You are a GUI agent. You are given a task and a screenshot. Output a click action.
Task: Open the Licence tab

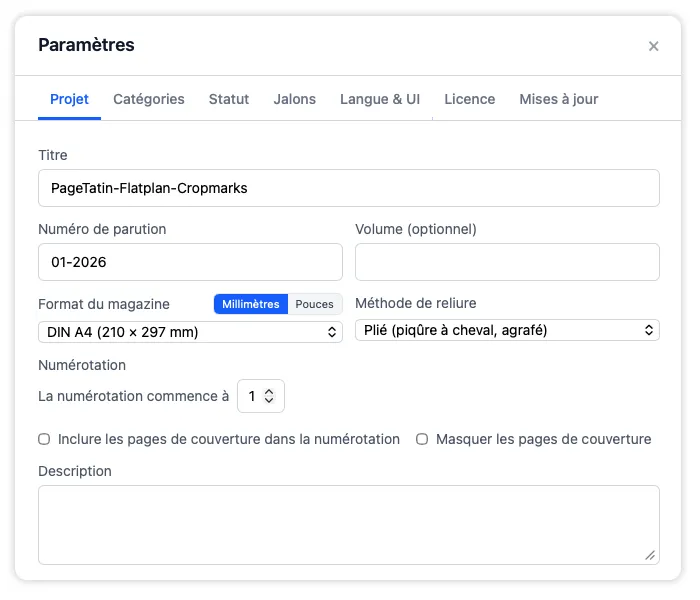[x=470, y=99]
